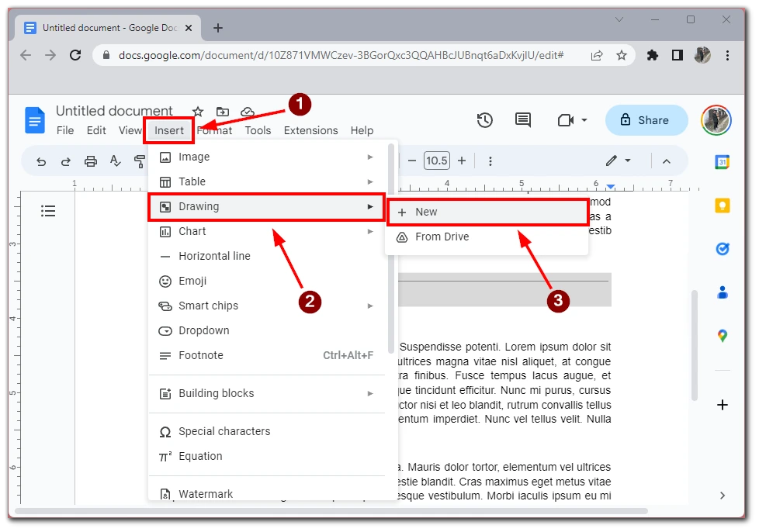Select Special characters menu entry
Image resolution: width=759 pixels, height=532 pixels.
click(x=224, y=431)
